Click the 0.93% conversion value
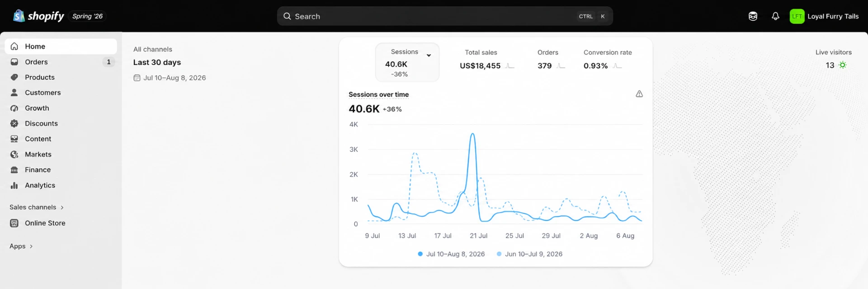 595,66
